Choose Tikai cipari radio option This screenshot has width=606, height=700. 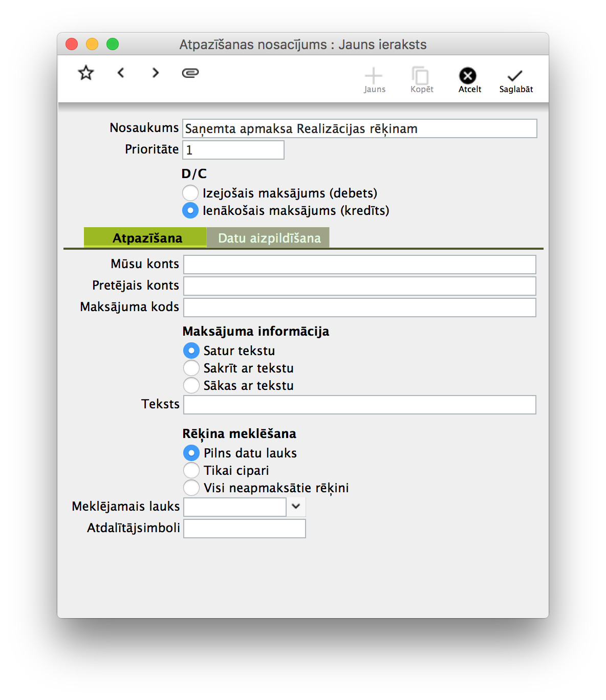click(x=191, y=470)
